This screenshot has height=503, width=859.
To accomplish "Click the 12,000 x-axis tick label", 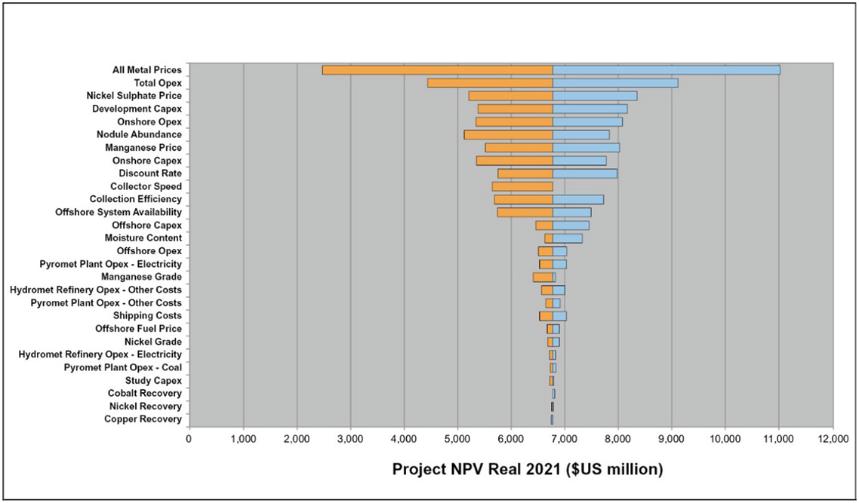I will coord(833,438).
